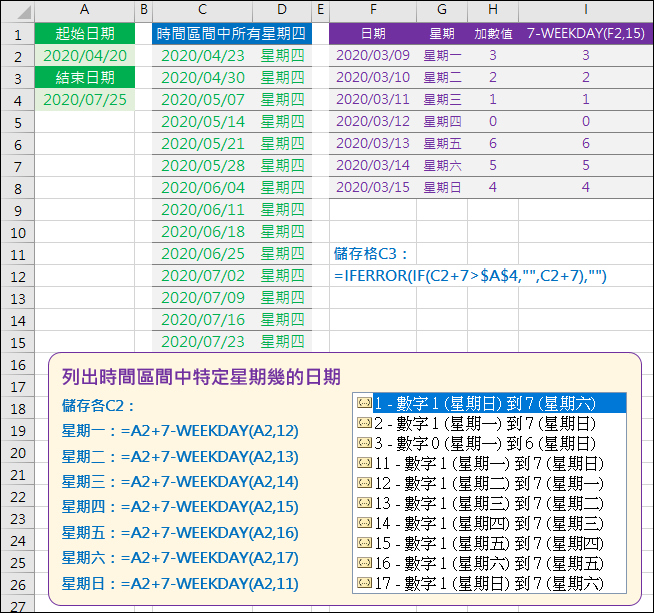Click icon beside option 3 in WEEKDAY list
Image resolution: width=654 pixels, height=613 pixels.
click(x=365, y=443)
